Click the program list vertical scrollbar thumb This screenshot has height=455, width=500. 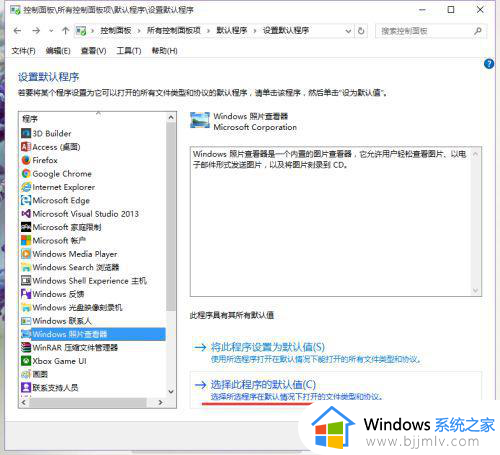(171, 217)
